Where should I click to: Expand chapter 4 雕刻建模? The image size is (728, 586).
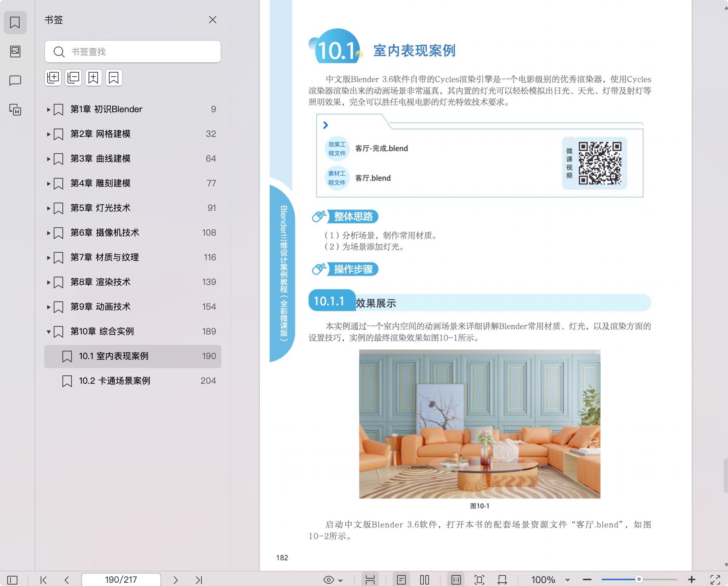coord(48,183)
